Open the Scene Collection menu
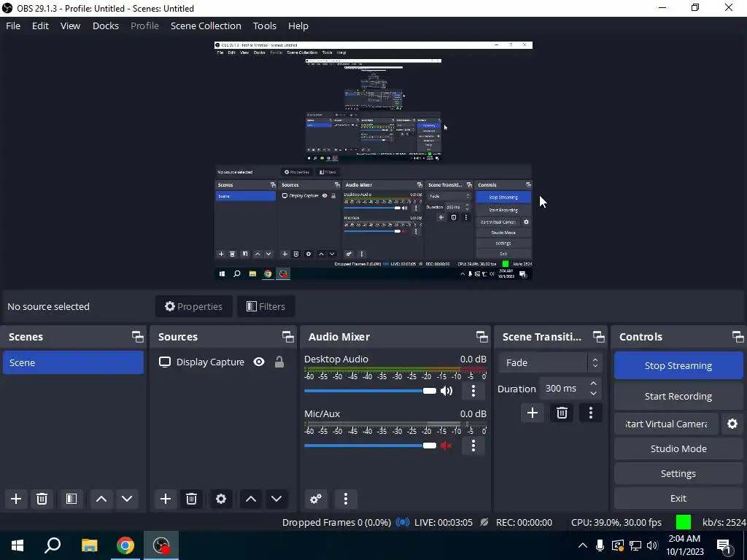Image resolution: width=747 pixels, height=560 pixels. [x=206, y=26]
